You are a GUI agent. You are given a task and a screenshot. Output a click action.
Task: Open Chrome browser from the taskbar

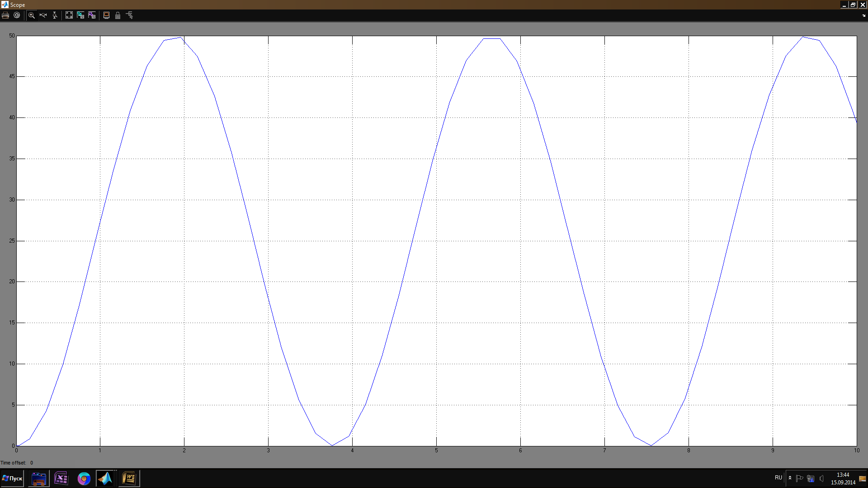(x=84, y=479)
